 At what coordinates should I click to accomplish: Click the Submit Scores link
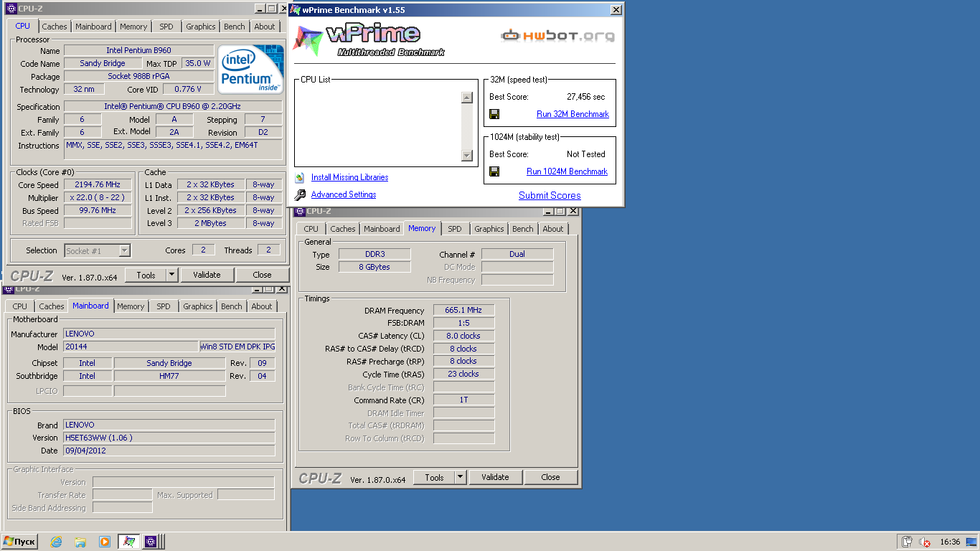(x=550, y=195)
